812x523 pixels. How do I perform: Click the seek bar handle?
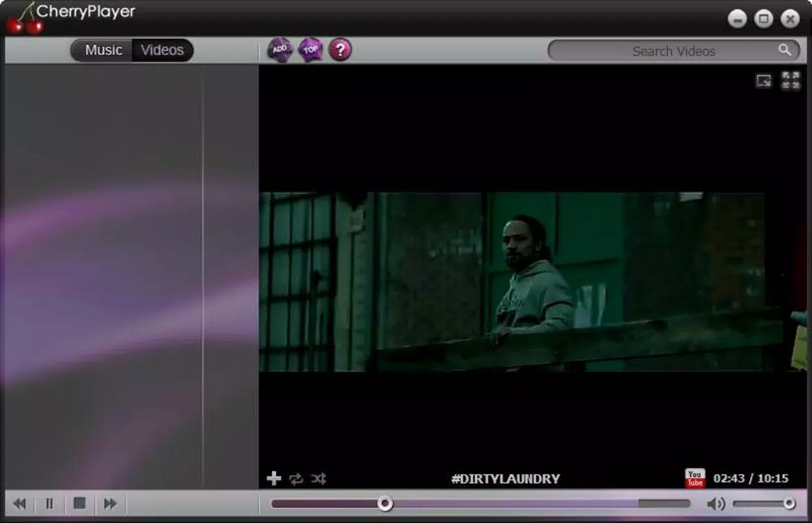[x=385, y=503]
